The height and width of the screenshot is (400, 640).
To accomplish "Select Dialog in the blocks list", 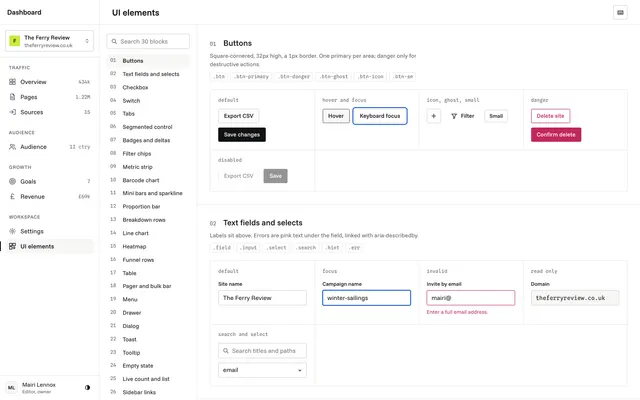I will tap(148, 326).
